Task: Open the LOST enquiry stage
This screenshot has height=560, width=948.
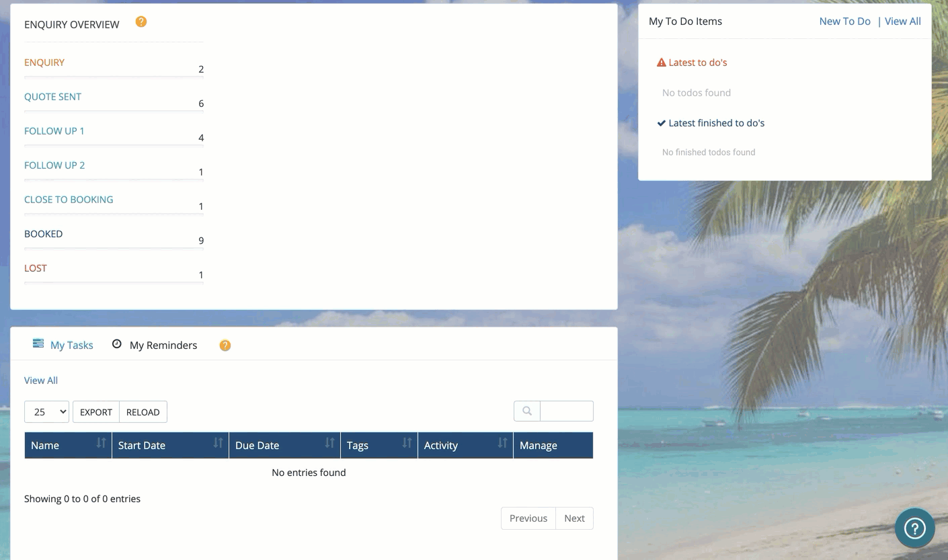Action: (36, 268)
